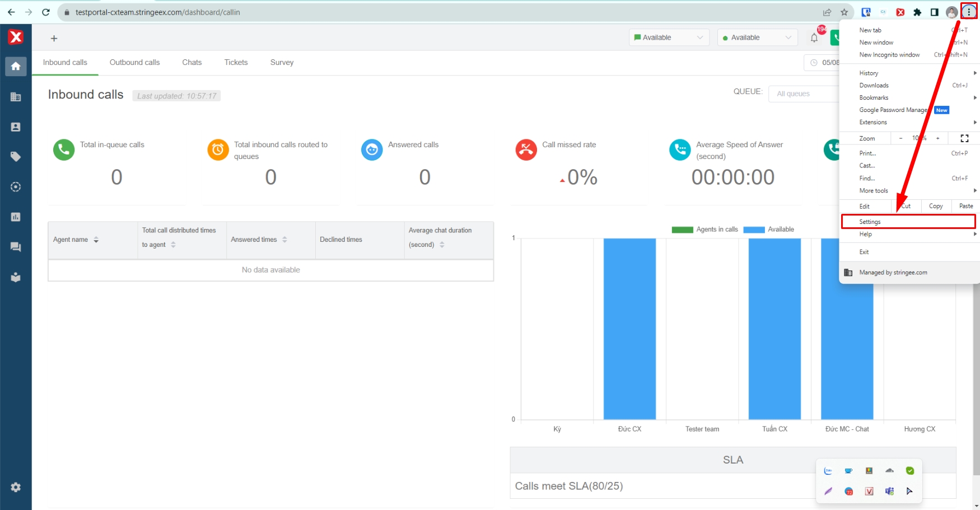
Task: Click the plus icon to add a tab
Action: coord(54,38)
